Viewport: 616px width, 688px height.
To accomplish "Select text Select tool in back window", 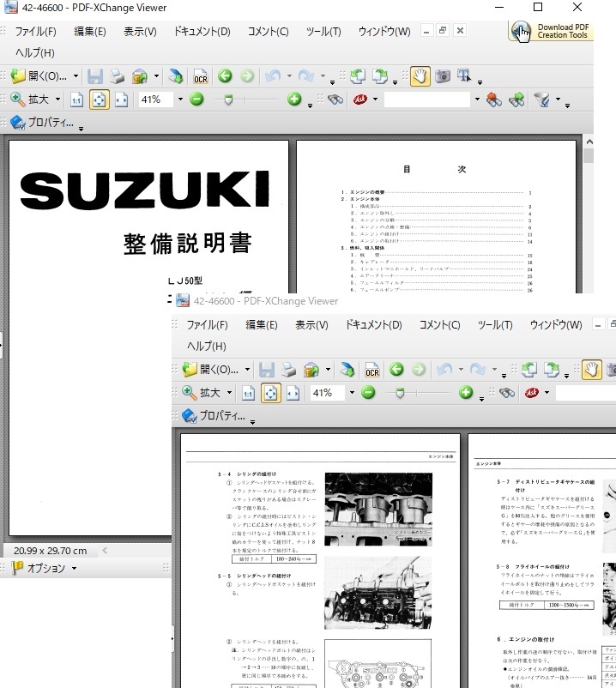I will pos(464,76).
